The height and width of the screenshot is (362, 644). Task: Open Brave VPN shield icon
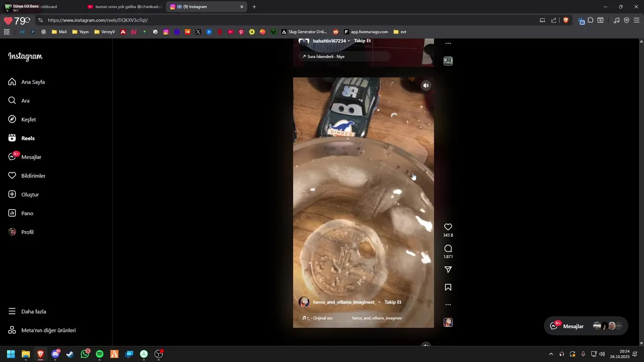tap(626, 20)
